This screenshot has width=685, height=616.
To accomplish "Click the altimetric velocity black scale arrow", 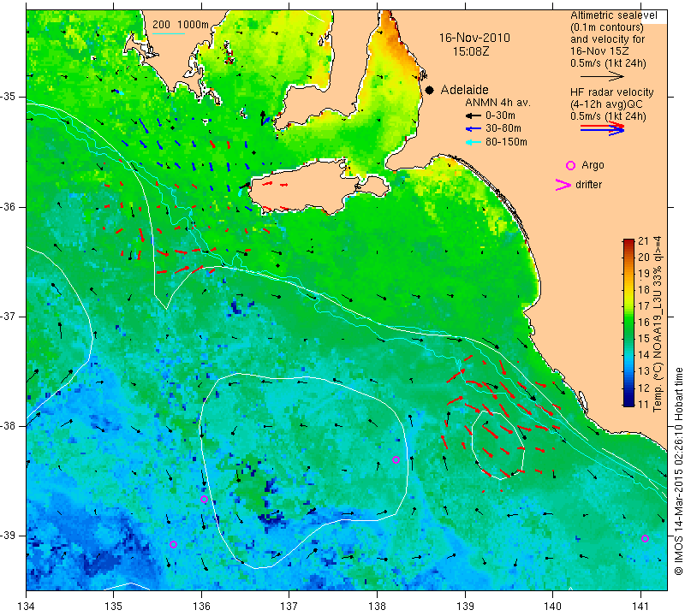I will tap(602, 76).
